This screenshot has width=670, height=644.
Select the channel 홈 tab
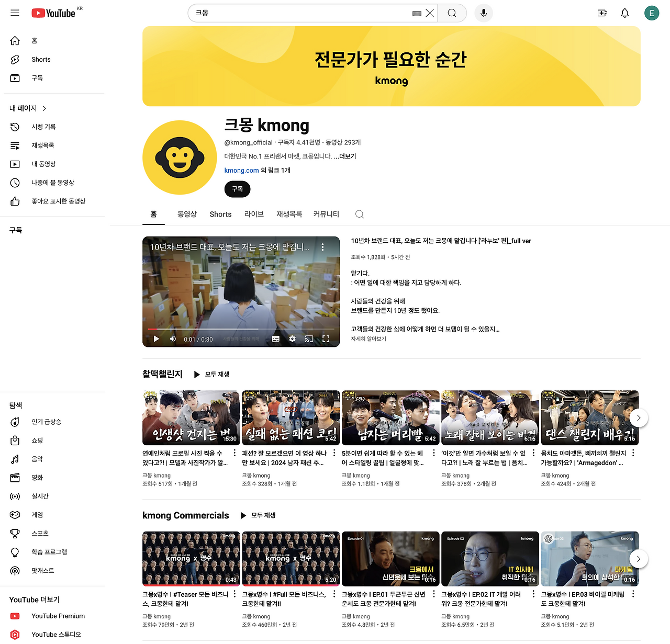153,214
